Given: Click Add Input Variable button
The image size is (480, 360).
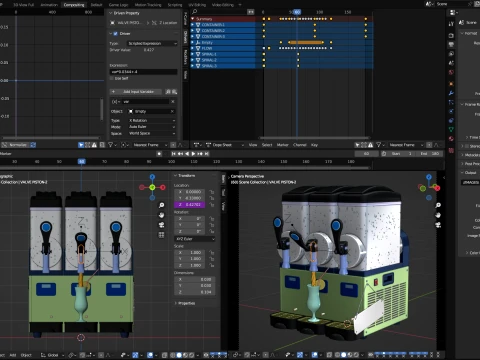Looking at the screenshot, I should (136, 92).
